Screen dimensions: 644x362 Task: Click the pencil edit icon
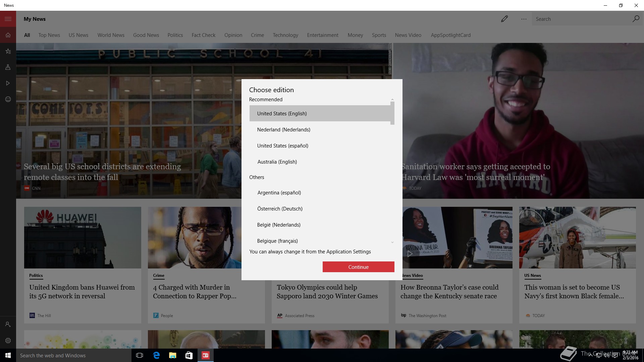click(x=504, y=19)
